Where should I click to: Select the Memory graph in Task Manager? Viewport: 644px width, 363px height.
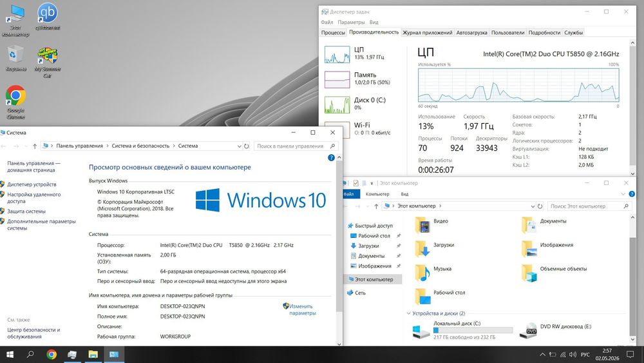(337, 79)
